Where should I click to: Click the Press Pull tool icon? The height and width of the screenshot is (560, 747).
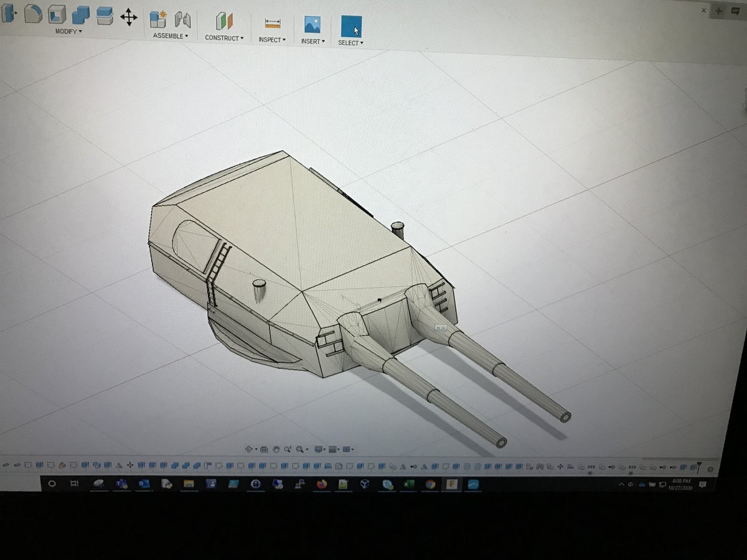(x=9, y=12)
